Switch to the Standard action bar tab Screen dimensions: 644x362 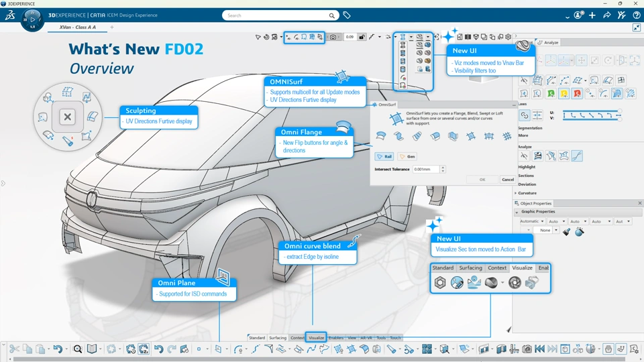coord(257,338)
